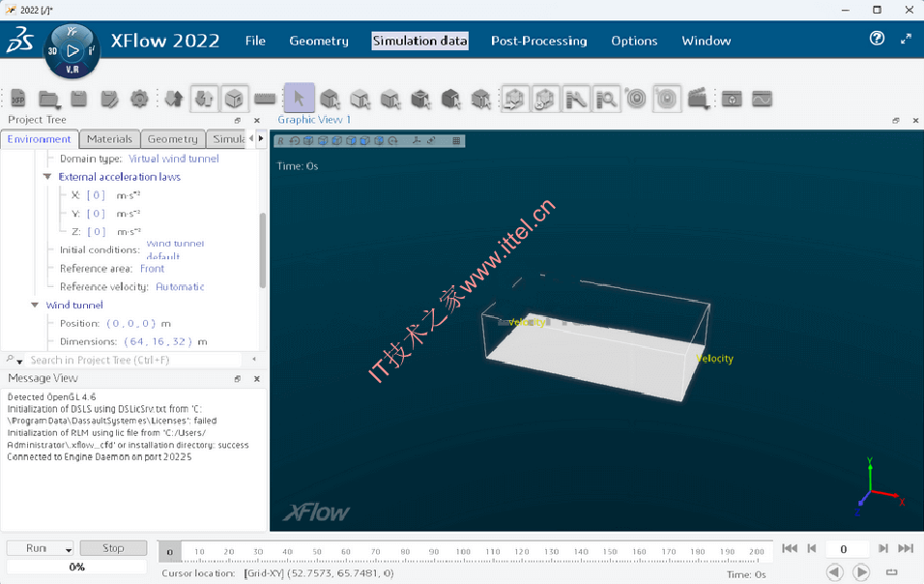Click the Search in Project Tree field

[x=134, y=360]
